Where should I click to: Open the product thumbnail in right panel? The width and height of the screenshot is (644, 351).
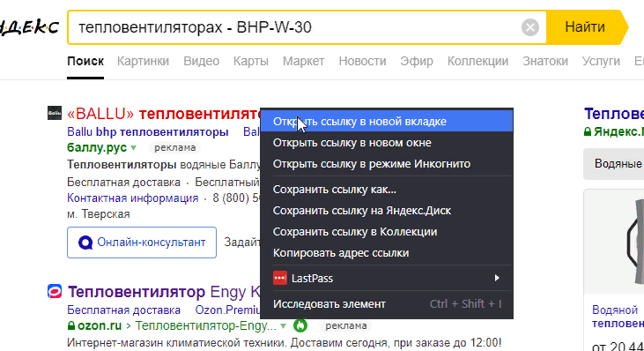[x=614, y=243]
